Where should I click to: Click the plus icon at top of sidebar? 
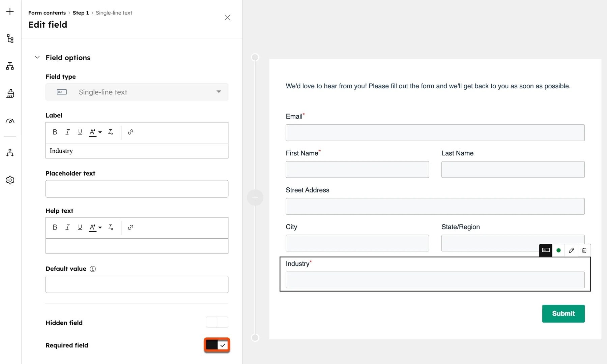pyautogui.click(x=10, y=11)
